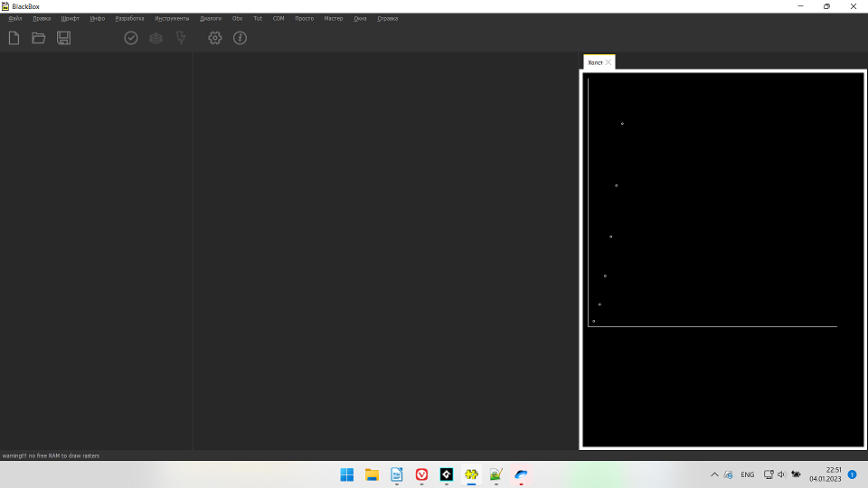Expand the system tray hidden icons chevron

pyautogui.click(x=714, y=474)
